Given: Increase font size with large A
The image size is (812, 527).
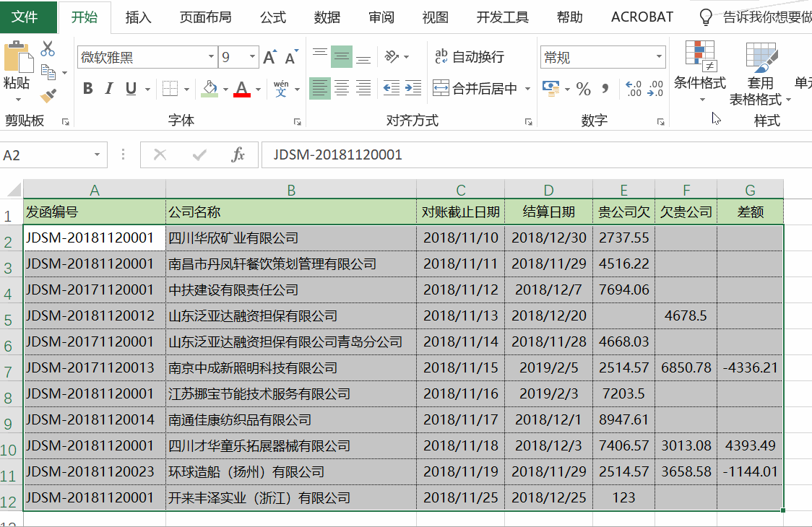Looking at the screenshot, I should [269, 57].
